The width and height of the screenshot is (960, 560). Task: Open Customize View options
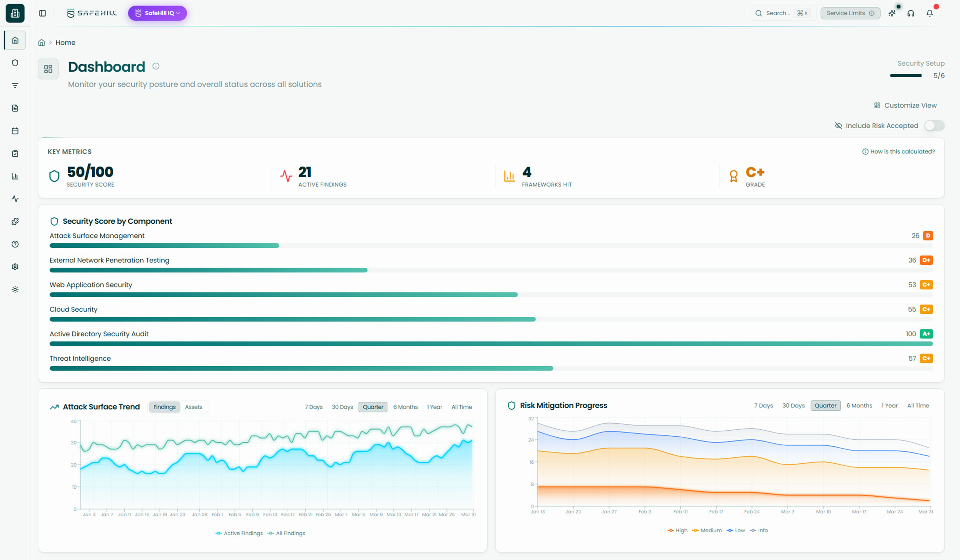coord(905,105)
